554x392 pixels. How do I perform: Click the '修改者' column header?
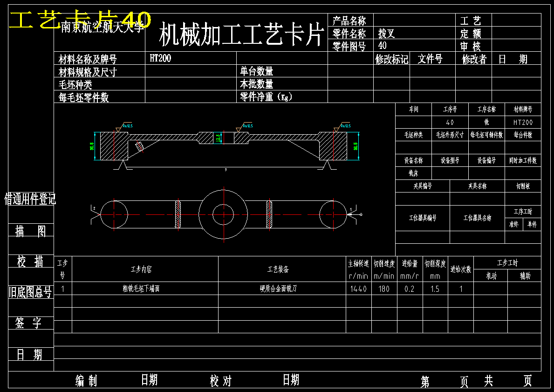click(474, 59)
